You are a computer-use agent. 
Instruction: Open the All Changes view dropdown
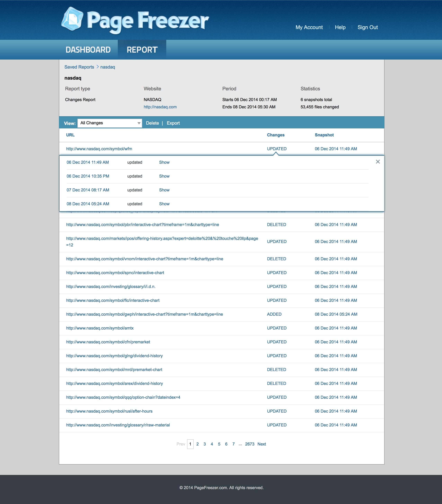pos(110,123)
